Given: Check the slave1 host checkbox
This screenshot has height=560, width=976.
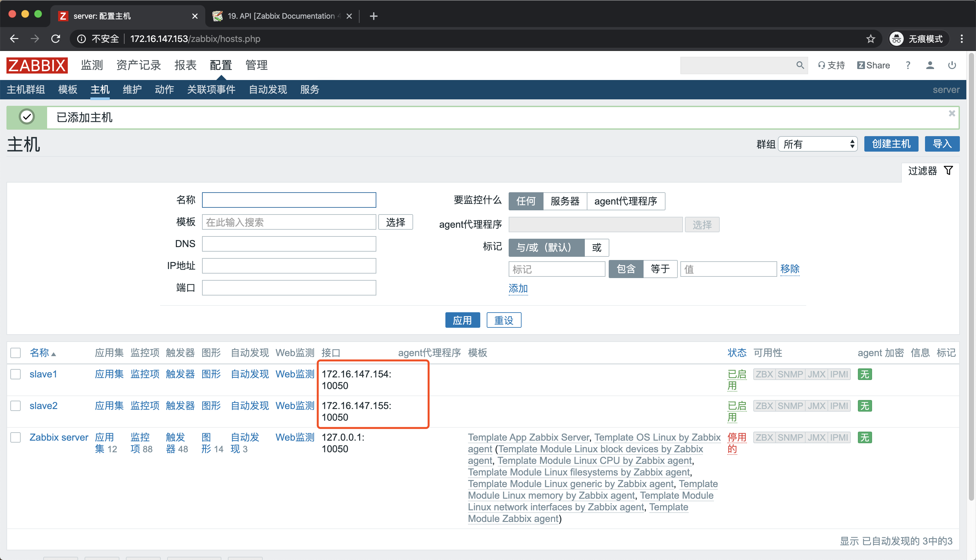Looking at the screenshot, I should 16,374.
